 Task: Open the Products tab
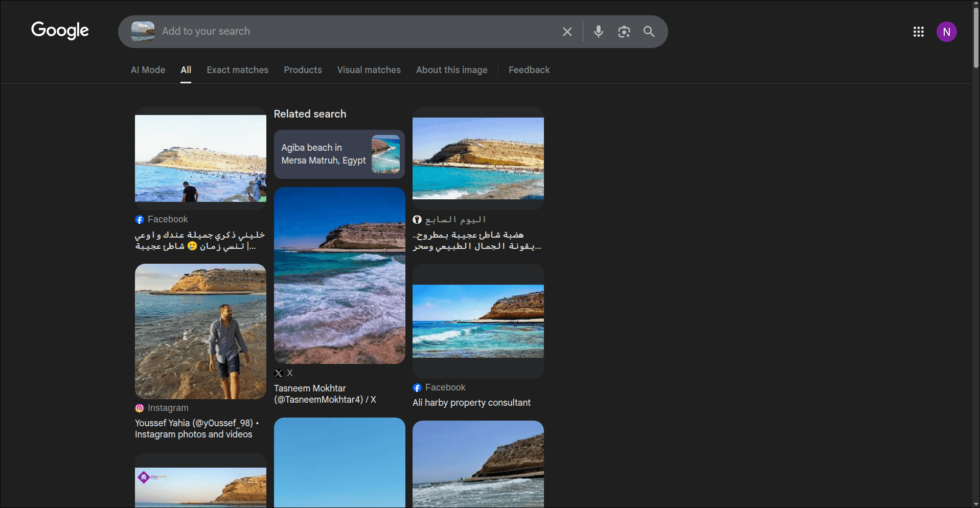(303, 70)
